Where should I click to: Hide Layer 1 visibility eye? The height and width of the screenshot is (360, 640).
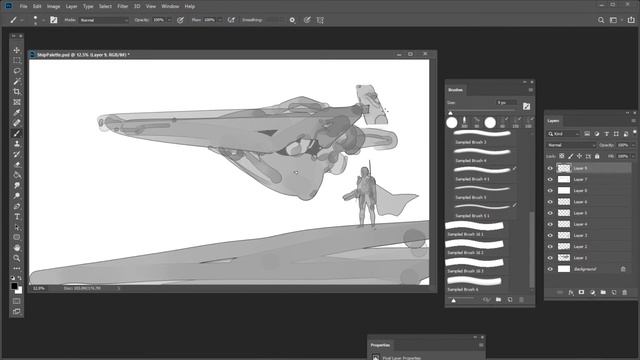[x=550, y=258]
